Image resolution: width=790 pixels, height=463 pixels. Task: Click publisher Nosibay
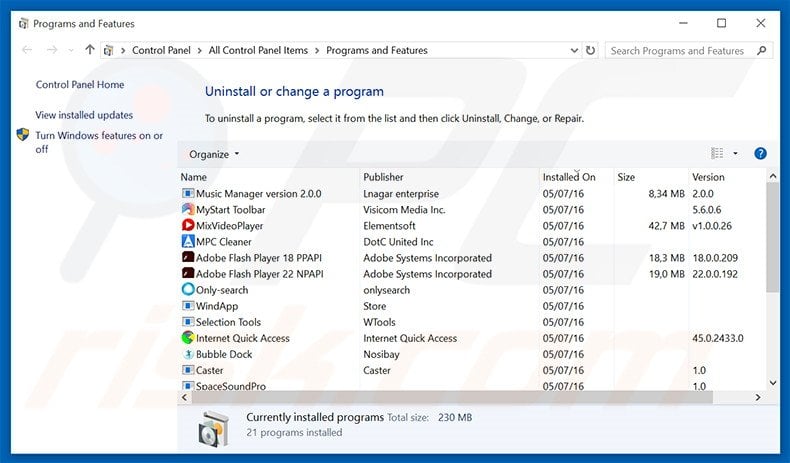381,354
